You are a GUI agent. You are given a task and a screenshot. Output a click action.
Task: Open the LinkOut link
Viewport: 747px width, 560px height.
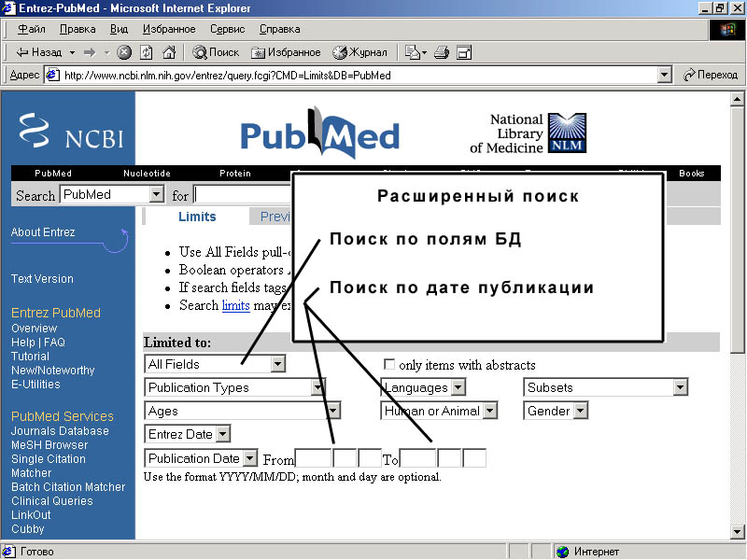coord(31,515)
